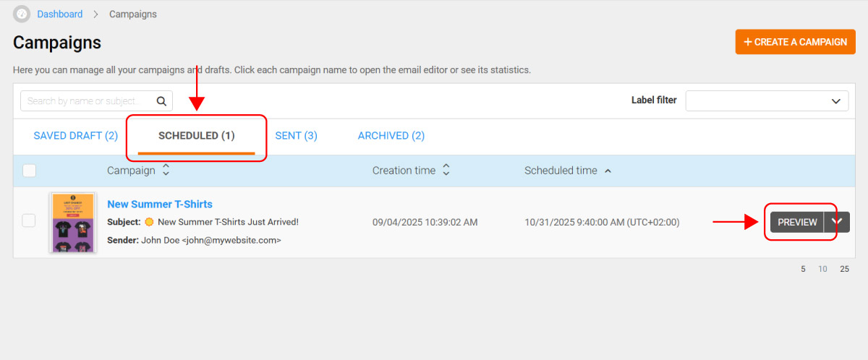The height and width of the screenshot is (360, 868).
Task: Open the Sent campaigns tab
Action: pos(296,136)
